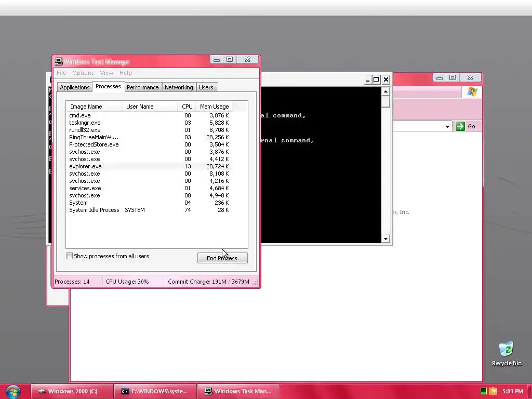Viewport: 532px width, 399px height.
Task: Click the Task Manager title bar icon
Action: [59, 61]
